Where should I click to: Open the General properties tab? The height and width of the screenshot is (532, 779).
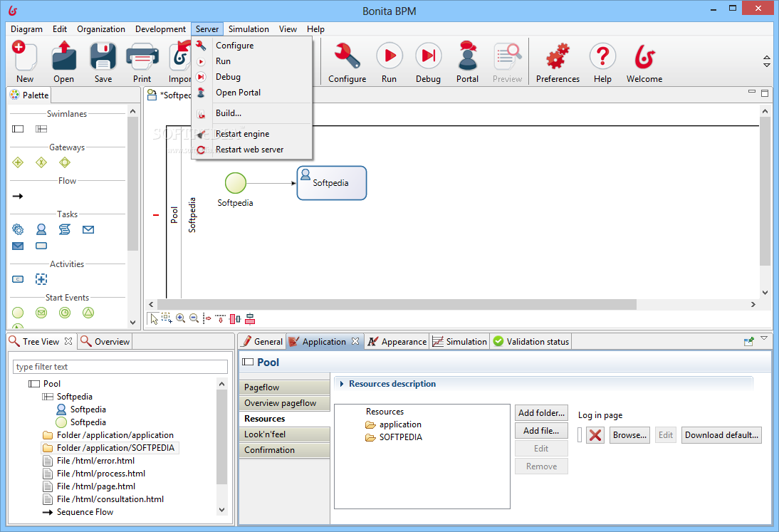(x=262, y=342)
